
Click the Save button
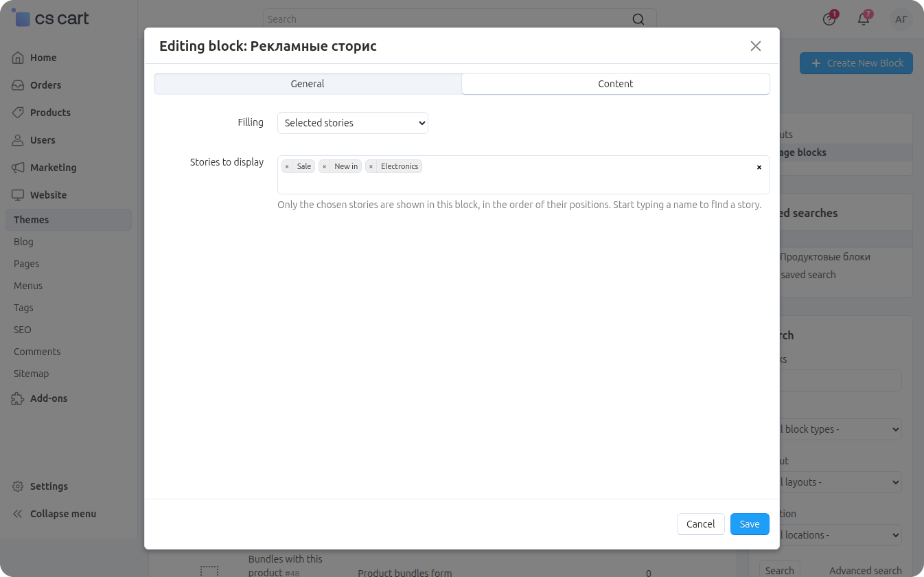tap(750, 524)
